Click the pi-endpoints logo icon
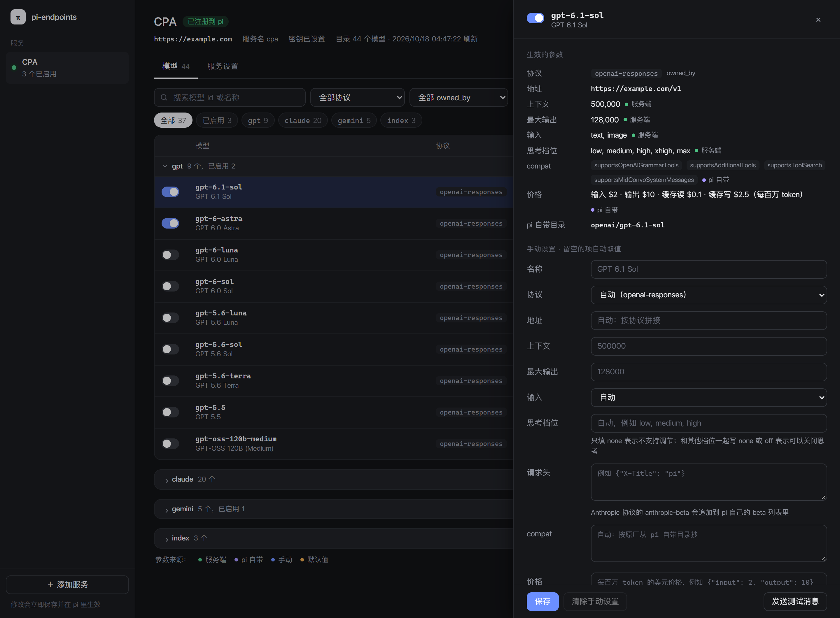 click(18, 17)
